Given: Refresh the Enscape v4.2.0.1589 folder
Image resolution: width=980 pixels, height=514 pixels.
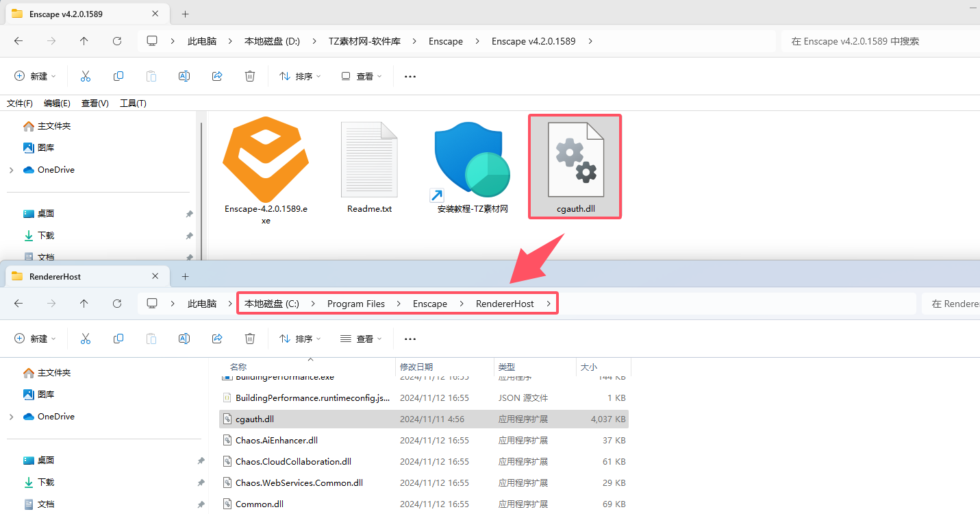Looking at the screenshot, I should [117, 41].
